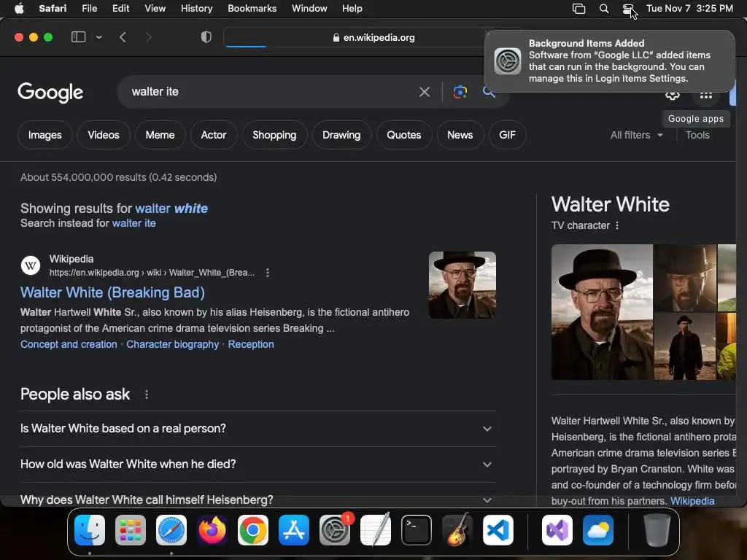This screenshot has height=560, width=747.
Task: Open the Google apps grid
Action: [x=706, y=96]
